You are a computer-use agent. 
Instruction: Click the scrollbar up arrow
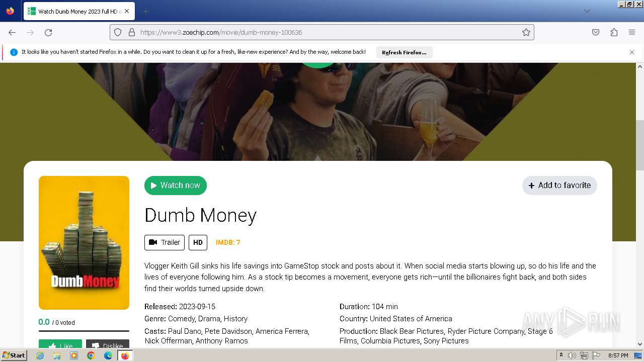tap(640, 66)
